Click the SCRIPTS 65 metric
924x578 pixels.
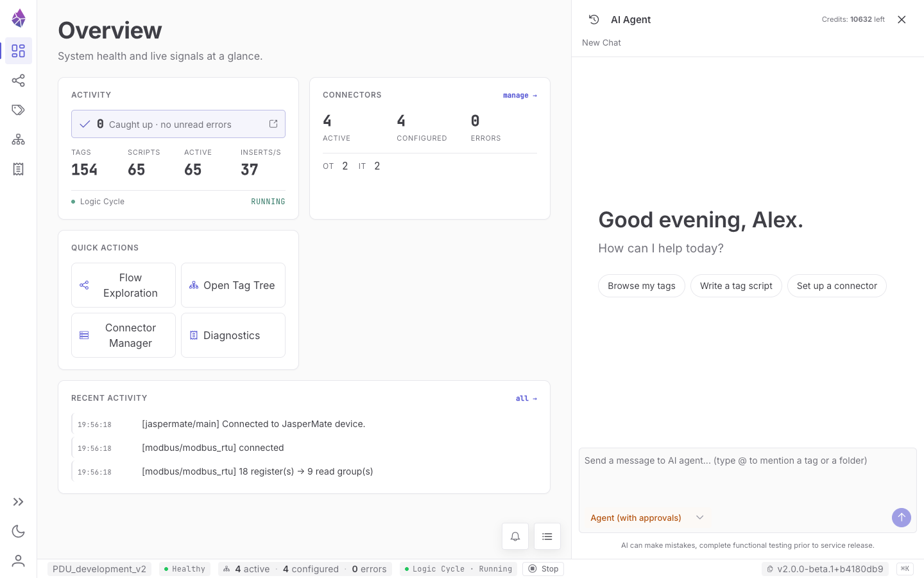(x=144, y=162)
